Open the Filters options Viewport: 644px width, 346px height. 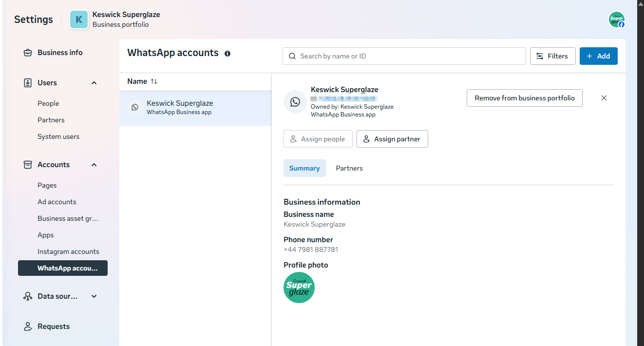[552, 56]
